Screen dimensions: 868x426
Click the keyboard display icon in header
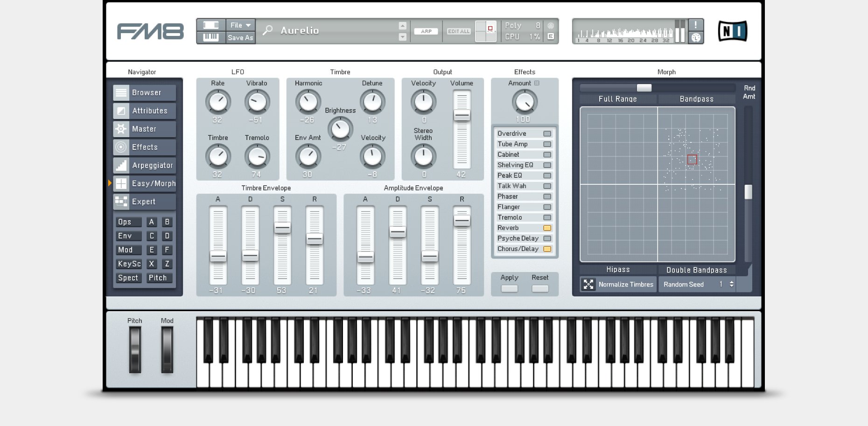(x=211, y=37)
